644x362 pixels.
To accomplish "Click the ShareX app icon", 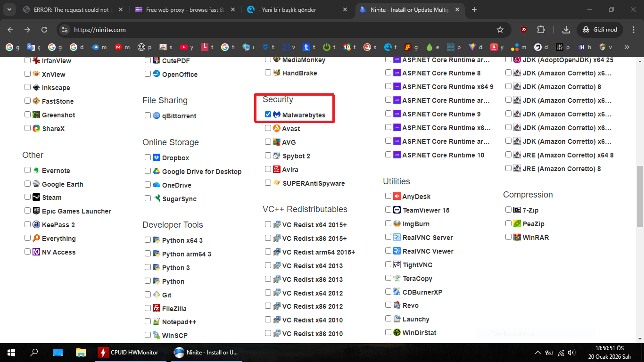I will pyautogui.click(x=36, y=128).
